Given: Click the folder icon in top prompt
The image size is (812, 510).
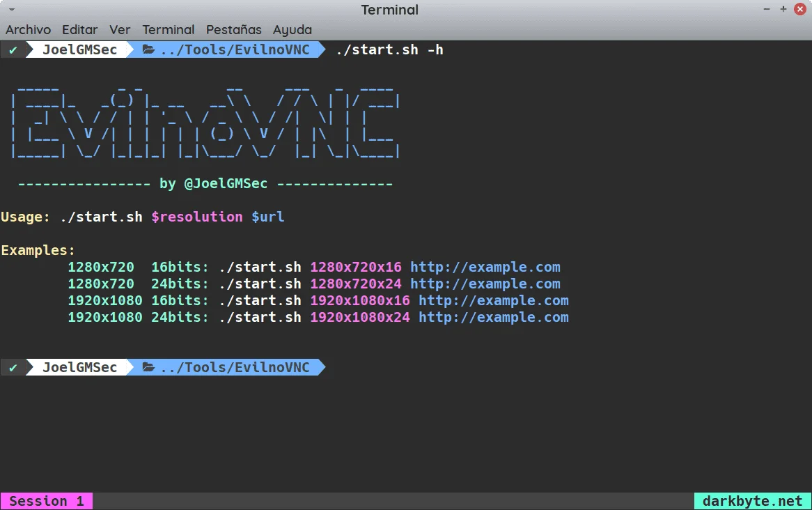Looking at the screenshot, I should coord(148,49).
